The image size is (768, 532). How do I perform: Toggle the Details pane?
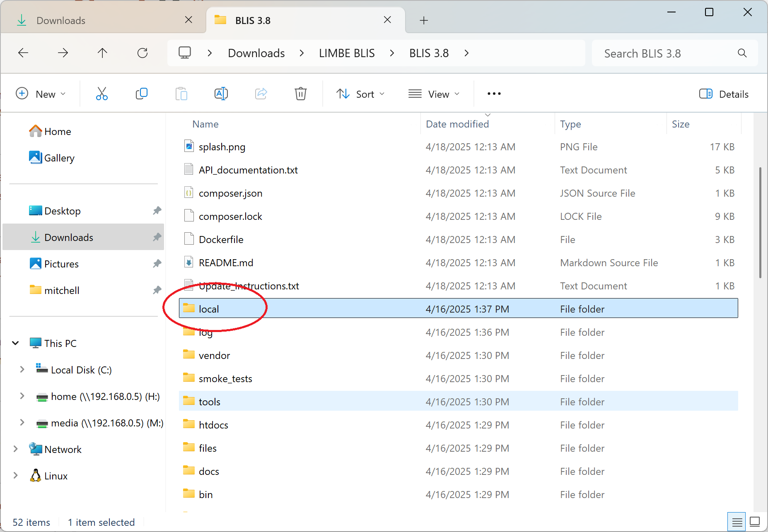[724, 94]
